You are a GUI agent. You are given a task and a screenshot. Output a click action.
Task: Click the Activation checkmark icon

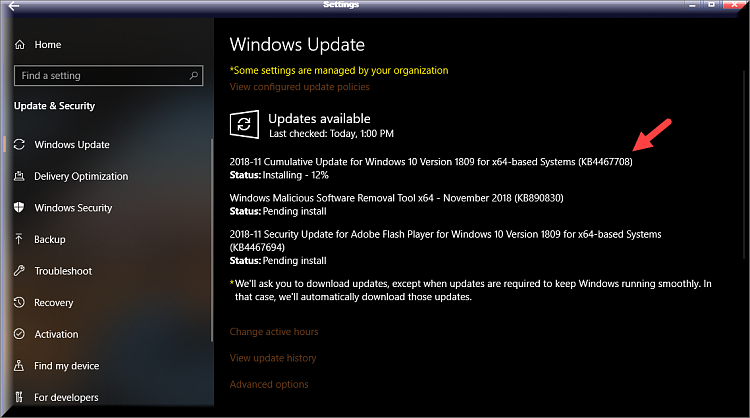tap(19, 334)
